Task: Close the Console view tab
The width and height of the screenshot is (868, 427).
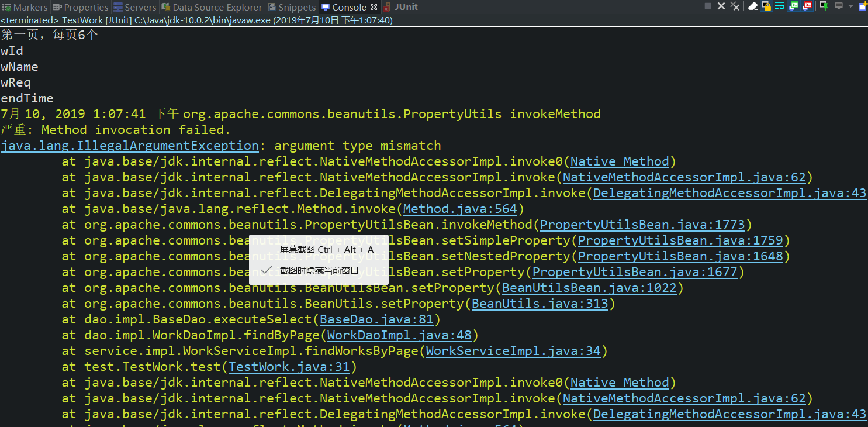Action: [374, 7]
